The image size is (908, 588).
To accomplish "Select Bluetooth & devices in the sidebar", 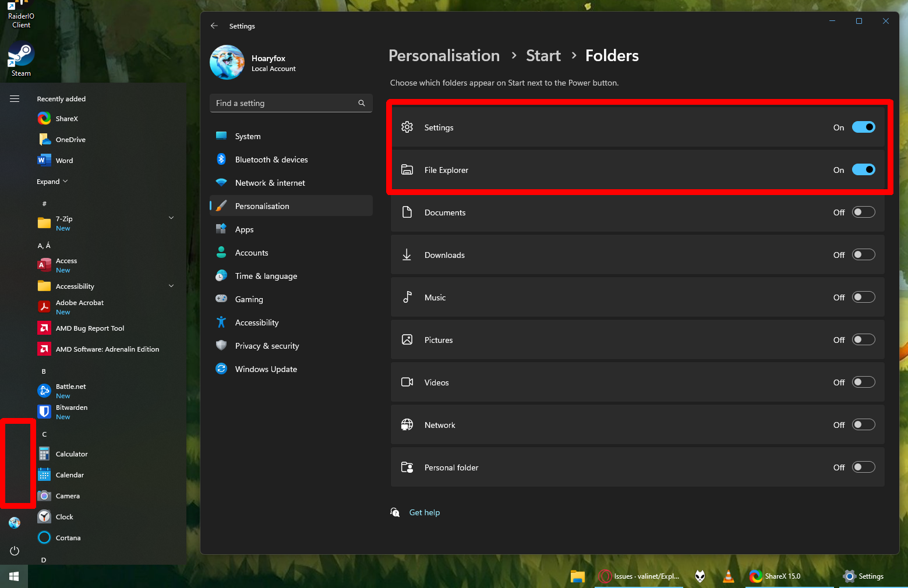I will (271, 159).
